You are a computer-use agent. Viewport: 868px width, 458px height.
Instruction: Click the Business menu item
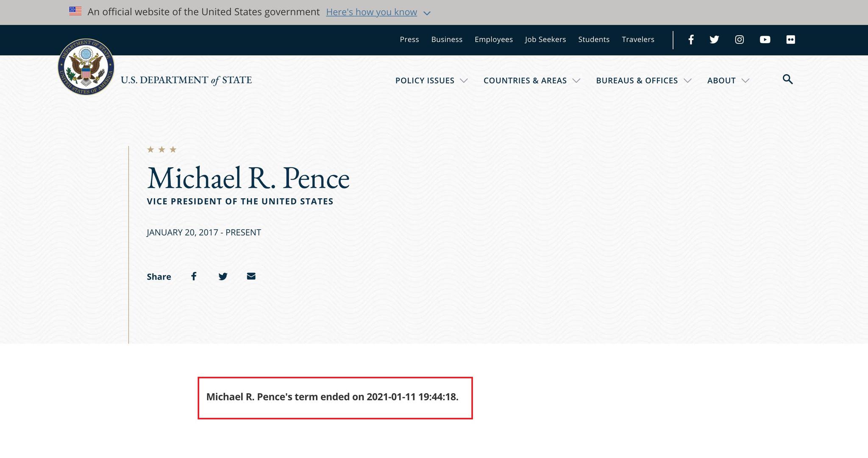click(447, 39)
